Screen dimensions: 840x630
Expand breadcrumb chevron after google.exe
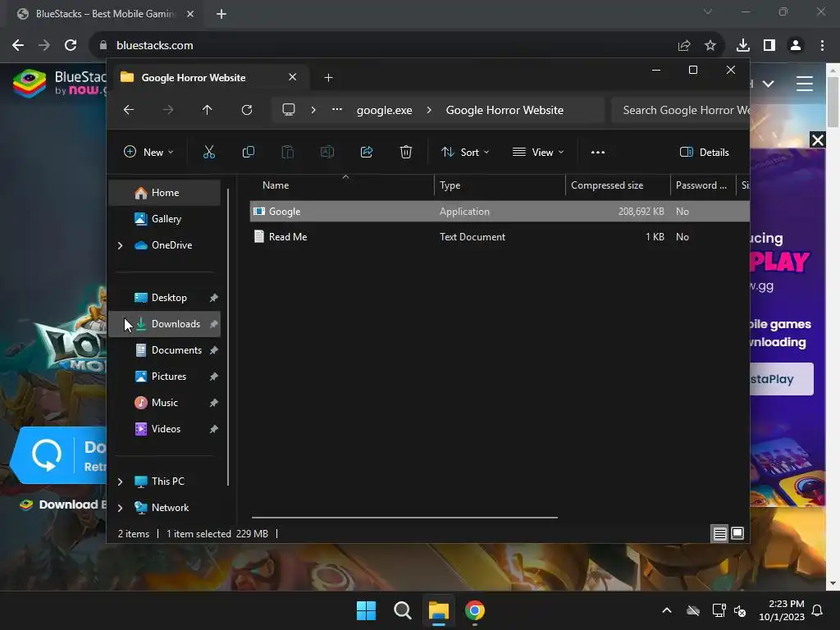click(429, 110)
